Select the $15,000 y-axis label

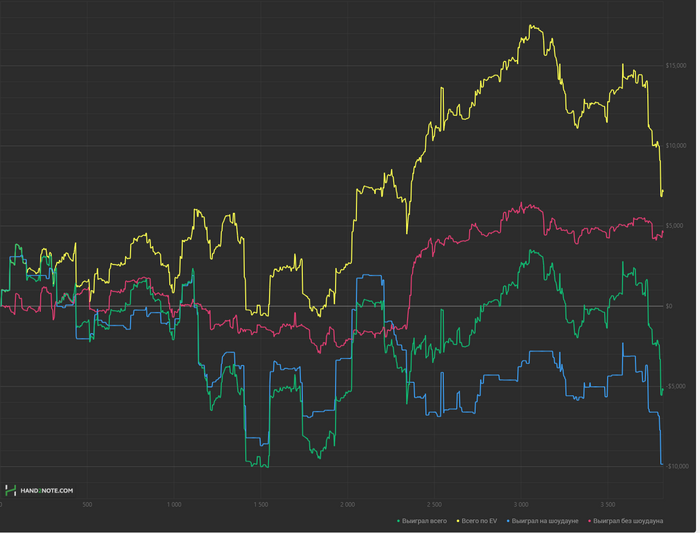pos(676,66)
